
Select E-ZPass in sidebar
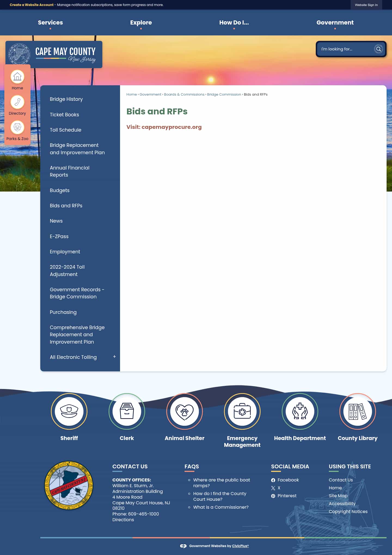(59, 236)
